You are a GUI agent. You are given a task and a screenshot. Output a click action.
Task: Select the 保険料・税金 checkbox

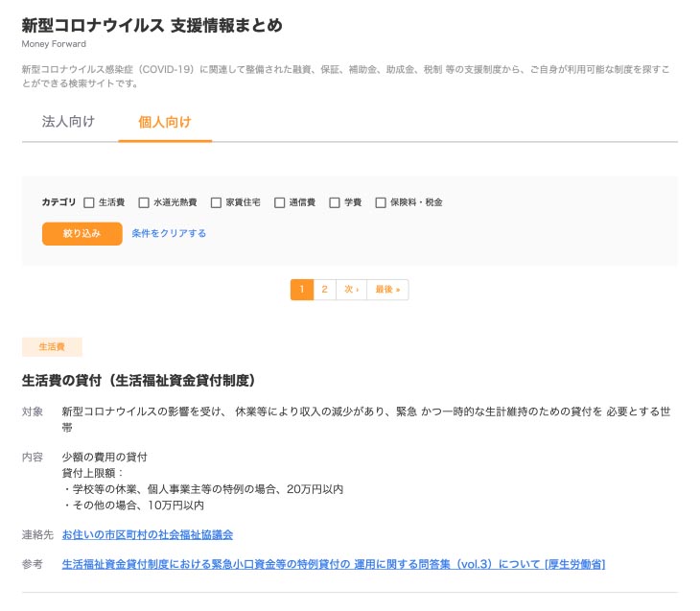(x=381, y=202)
